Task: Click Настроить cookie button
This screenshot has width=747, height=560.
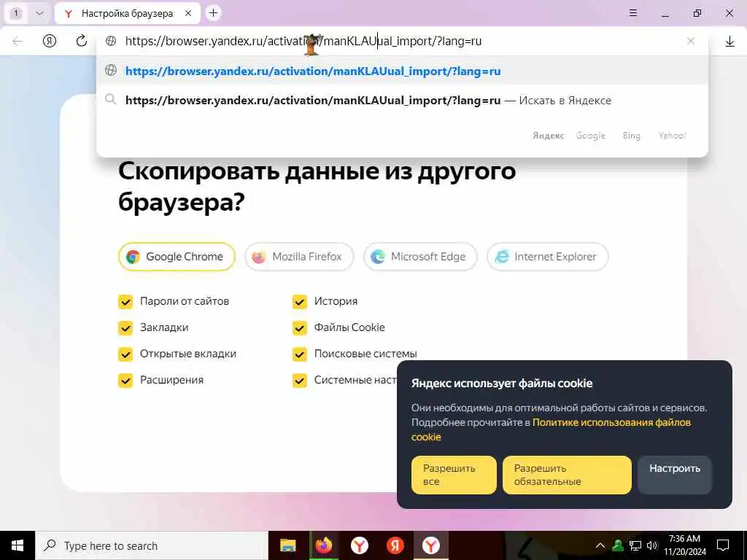Action: (x=674, y=475)
